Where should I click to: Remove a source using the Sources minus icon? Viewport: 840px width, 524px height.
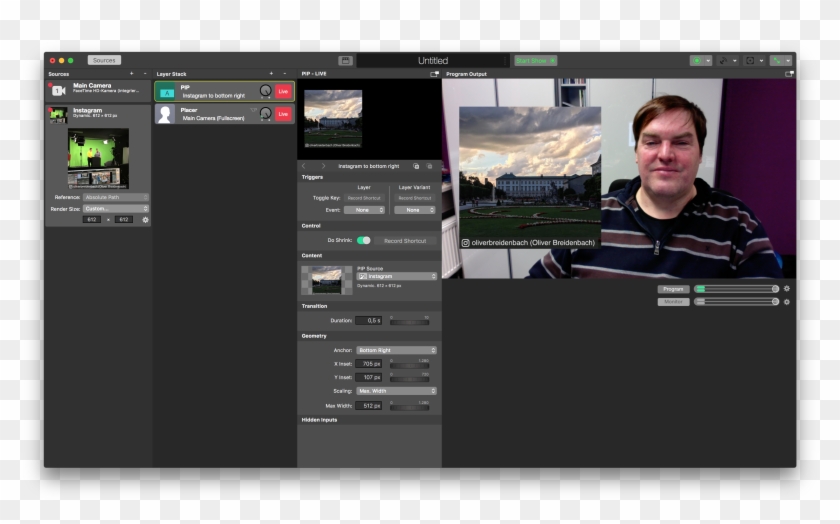[x=145, y=74]
